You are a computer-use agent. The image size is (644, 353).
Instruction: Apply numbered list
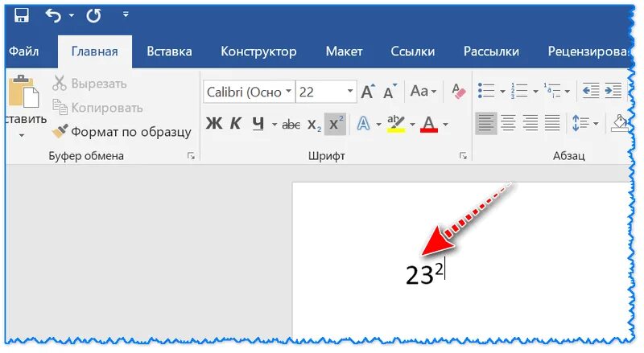(519, 91)
